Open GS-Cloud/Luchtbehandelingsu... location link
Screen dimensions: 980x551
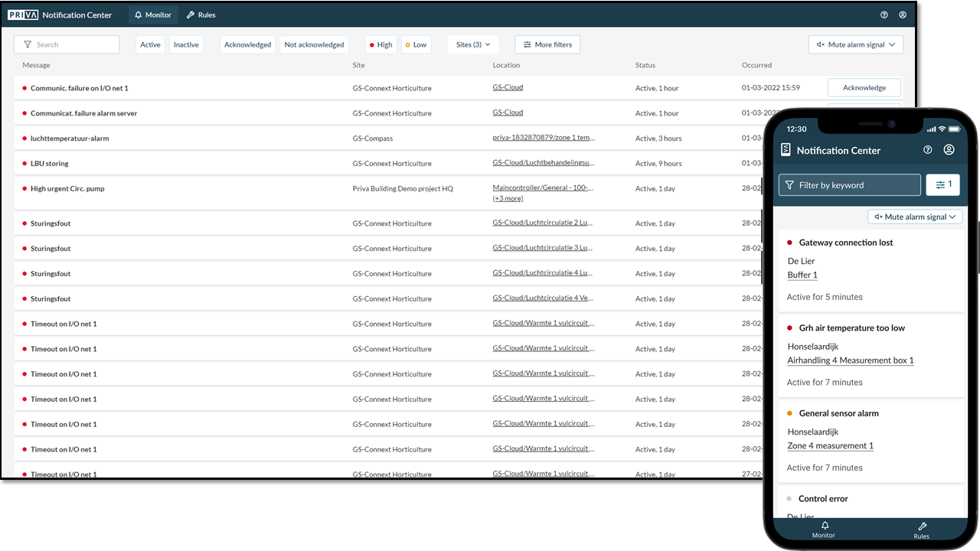pos(544,163)
